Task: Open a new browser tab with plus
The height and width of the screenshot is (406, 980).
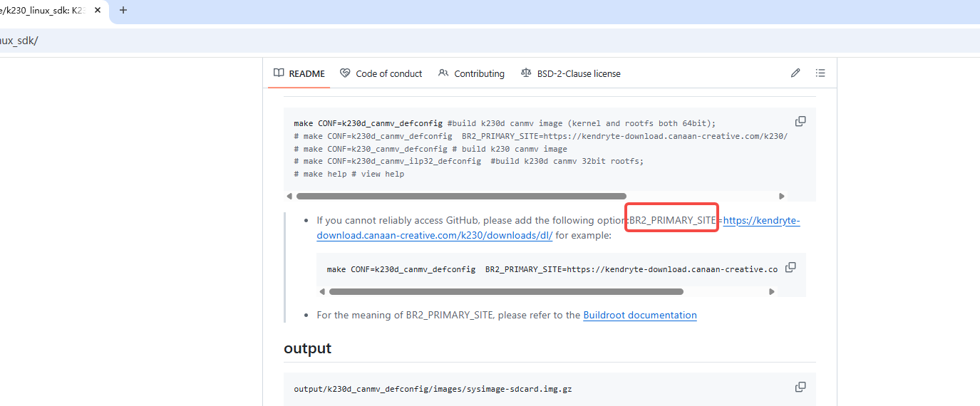Action: pyautogui.click(x=123, y=11)
